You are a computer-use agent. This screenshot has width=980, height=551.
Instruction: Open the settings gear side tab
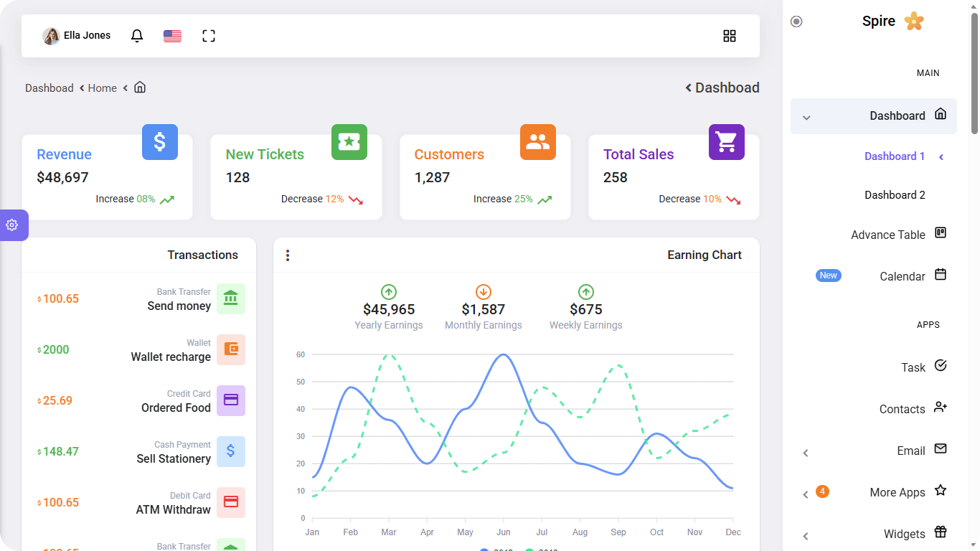coord(12,225)
